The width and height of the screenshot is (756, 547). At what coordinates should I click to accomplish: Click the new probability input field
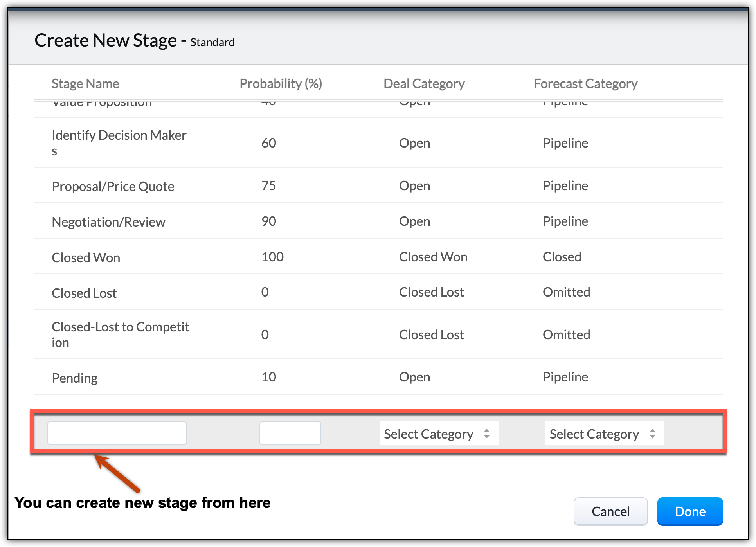290,433
